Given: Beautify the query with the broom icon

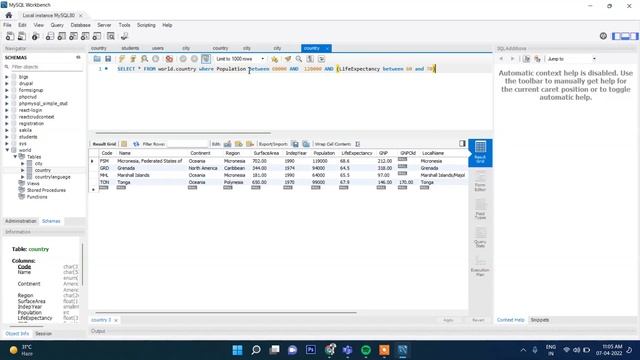Looking at the screenshot, I should [288, 59].
